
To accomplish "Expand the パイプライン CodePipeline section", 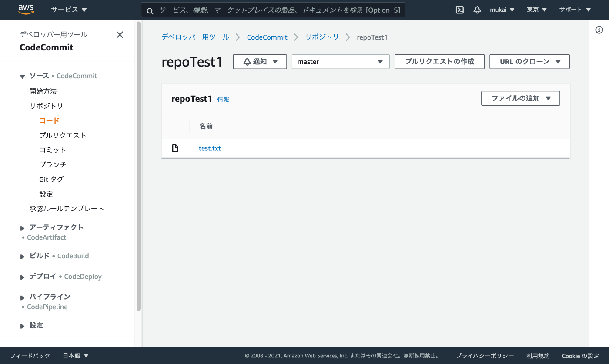I will click(22, 297).
